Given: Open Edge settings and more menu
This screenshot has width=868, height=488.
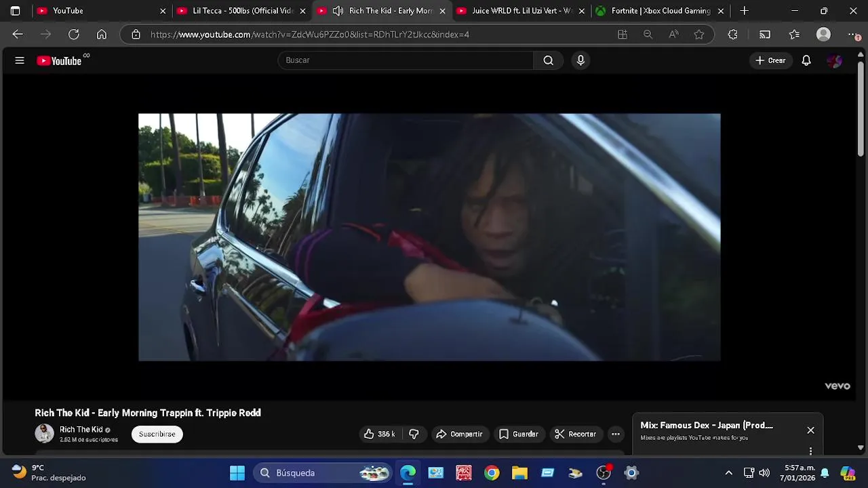Looking at the screenshot, I should pos(853,35).
